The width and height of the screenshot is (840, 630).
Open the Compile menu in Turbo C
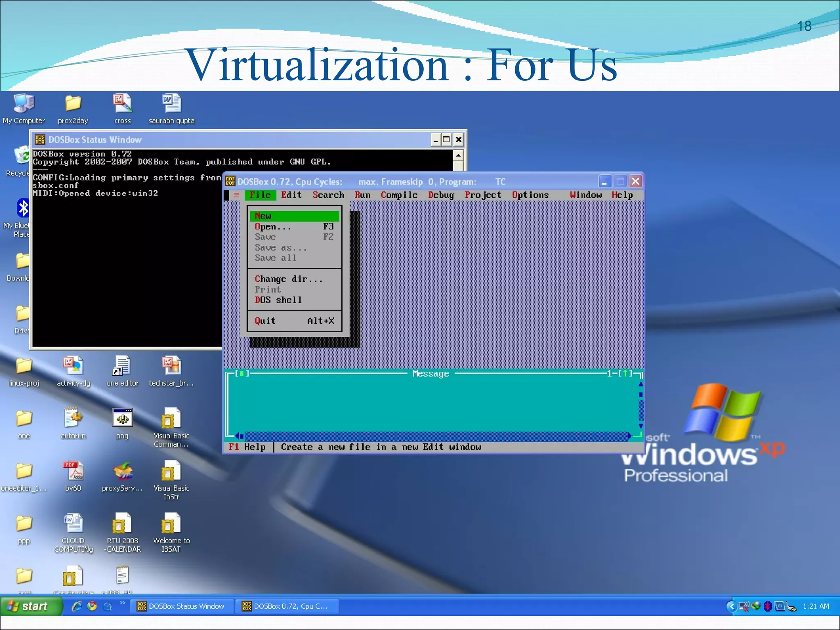tap(399, 195)
